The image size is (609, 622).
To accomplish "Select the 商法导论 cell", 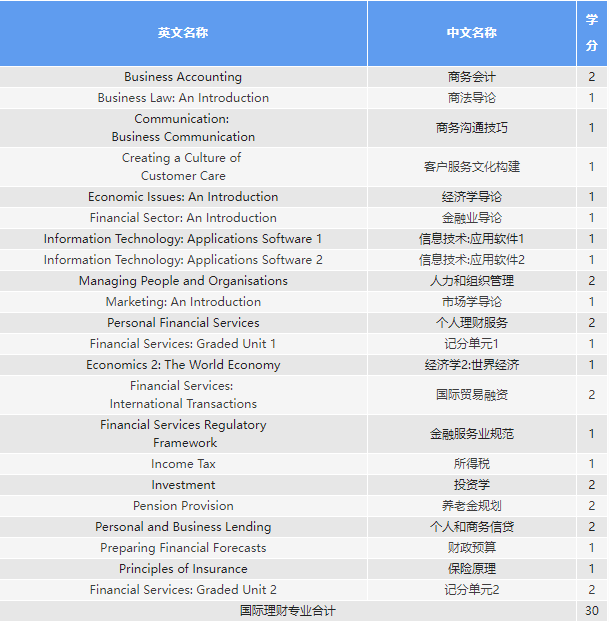I will coord(472,98).
